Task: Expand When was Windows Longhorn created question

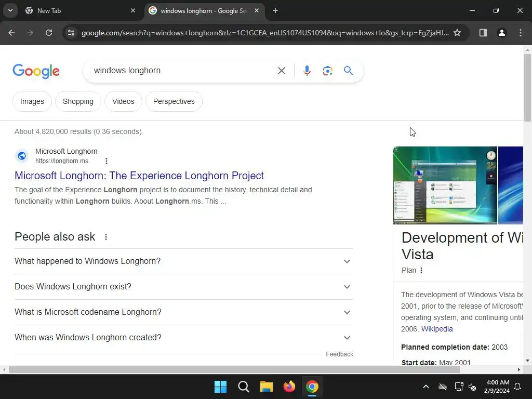Action: [184, 338]
